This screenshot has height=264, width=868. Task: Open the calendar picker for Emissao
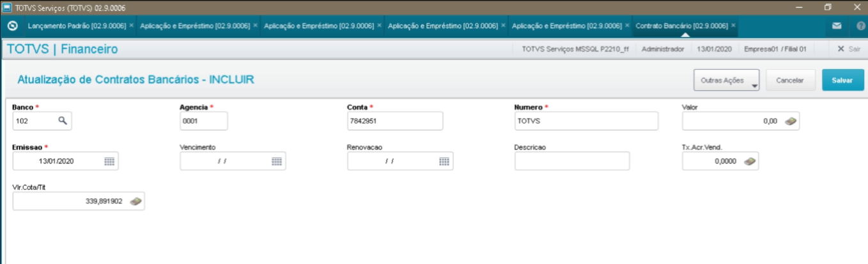coord(109,162)
